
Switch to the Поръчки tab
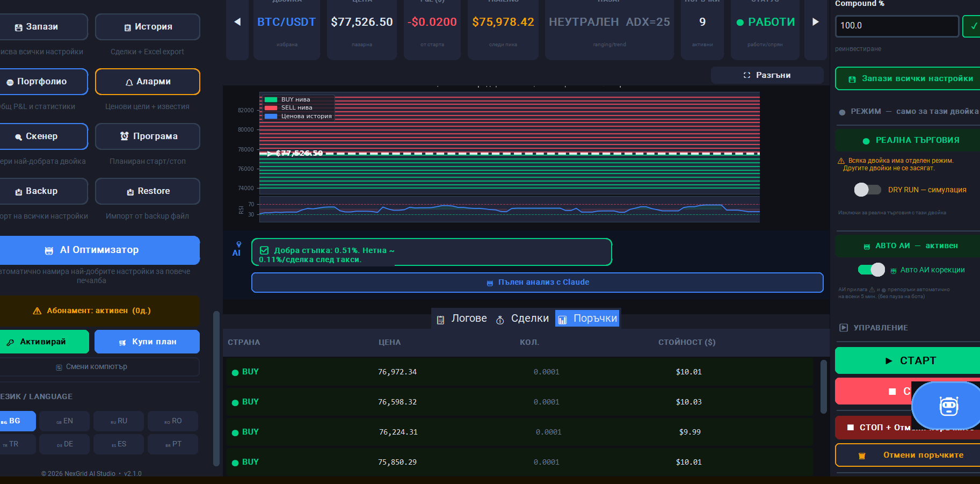(587, 319)
